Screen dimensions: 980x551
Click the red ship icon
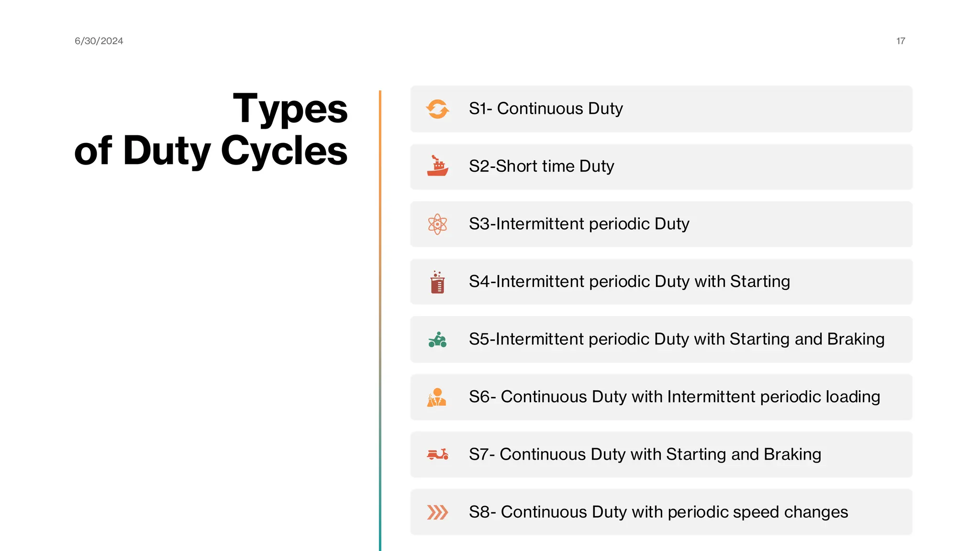(437, 166)
